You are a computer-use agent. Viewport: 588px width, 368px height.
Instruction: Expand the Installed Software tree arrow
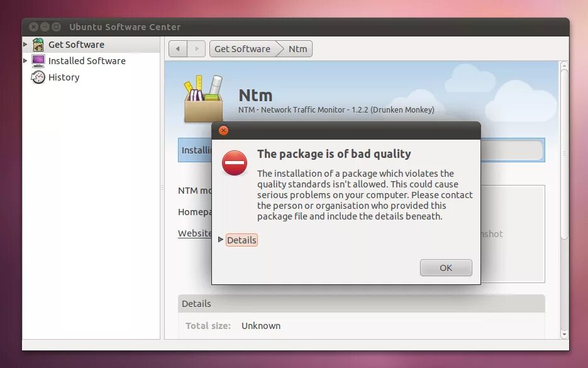coord(25,61)
